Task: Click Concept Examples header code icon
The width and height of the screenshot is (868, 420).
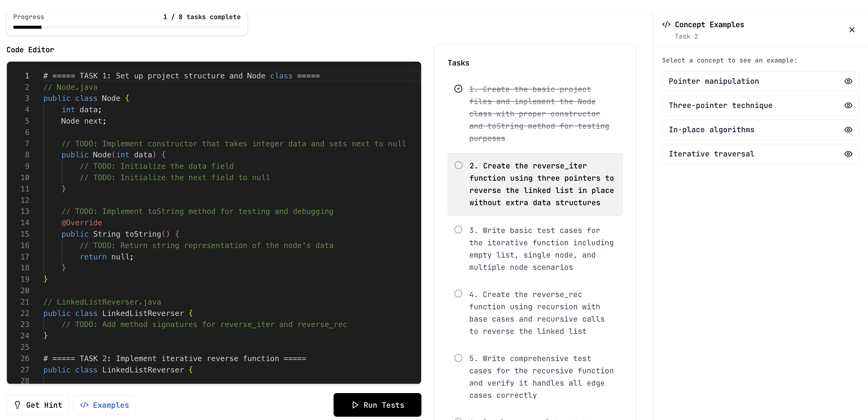Action: pyautogui.click(x=666, y=25)
